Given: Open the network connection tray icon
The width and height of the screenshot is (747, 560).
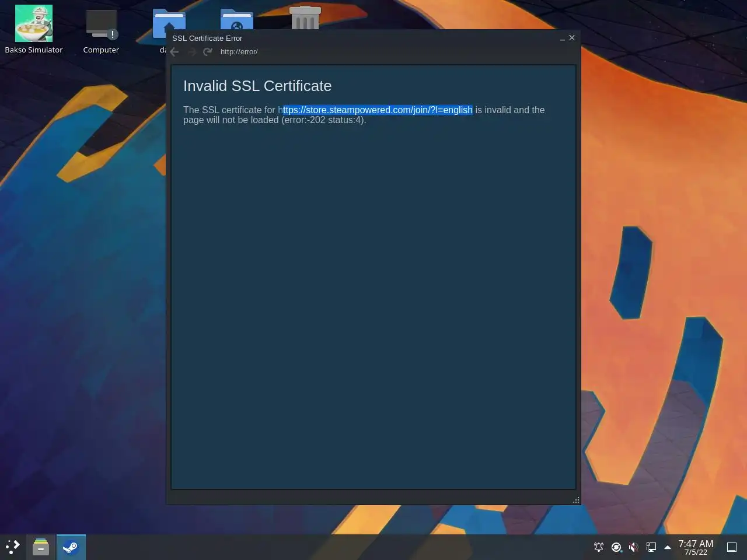Looking at the screenshot, I should pos(651,547).
